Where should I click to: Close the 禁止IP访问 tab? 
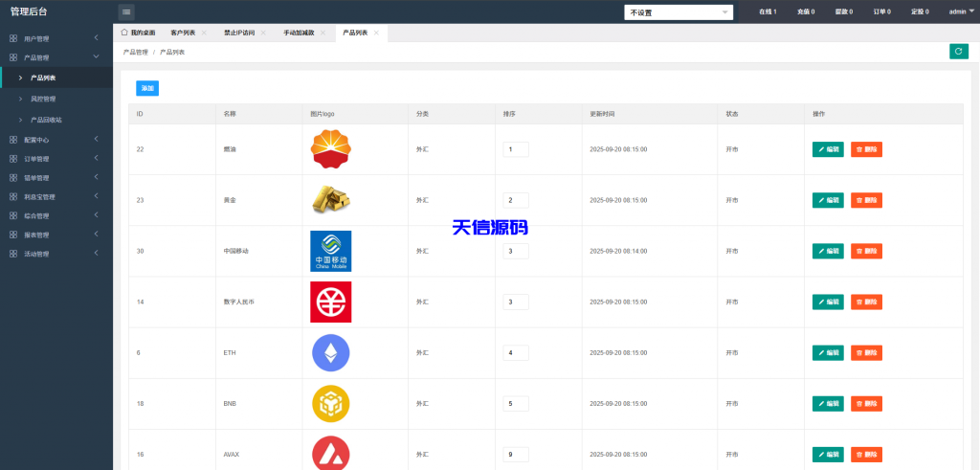pos(263,33)
